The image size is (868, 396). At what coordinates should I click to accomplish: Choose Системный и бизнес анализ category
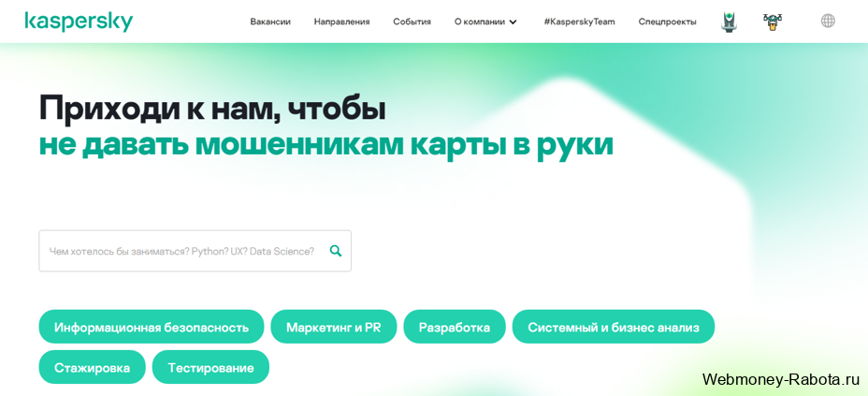pos(614,327)
